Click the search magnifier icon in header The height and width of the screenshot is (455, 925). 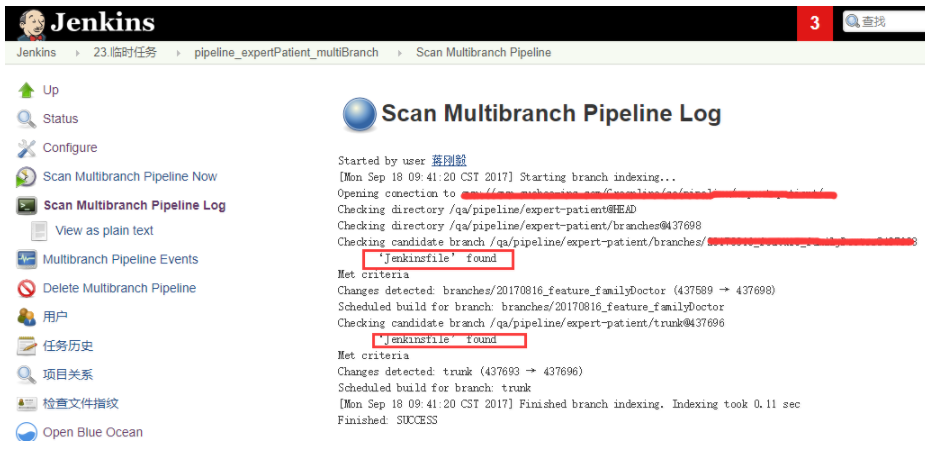[852, 22]
